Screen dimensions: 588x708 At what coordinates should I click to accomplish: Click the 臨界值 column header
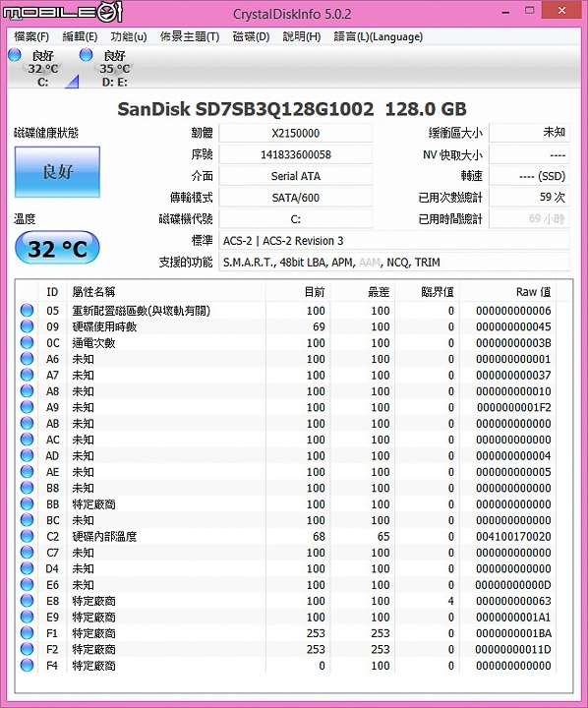(x=427, y=292)
